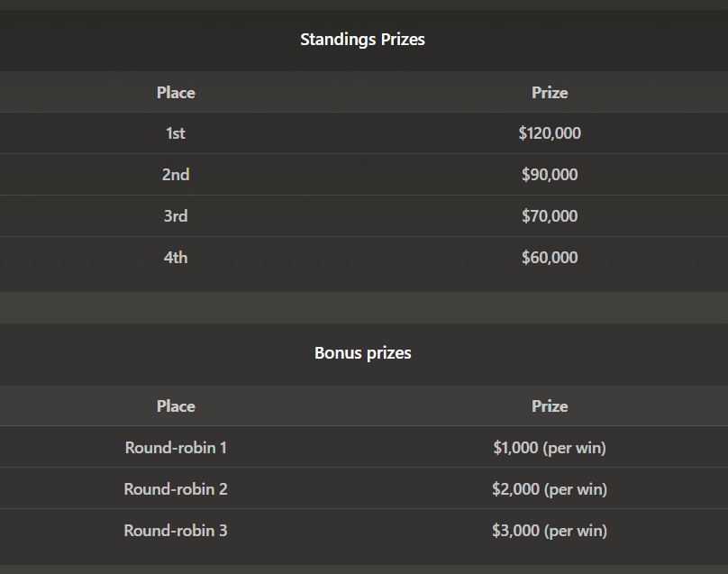Select Prize header in Standings Prizes table

(550, 93)
